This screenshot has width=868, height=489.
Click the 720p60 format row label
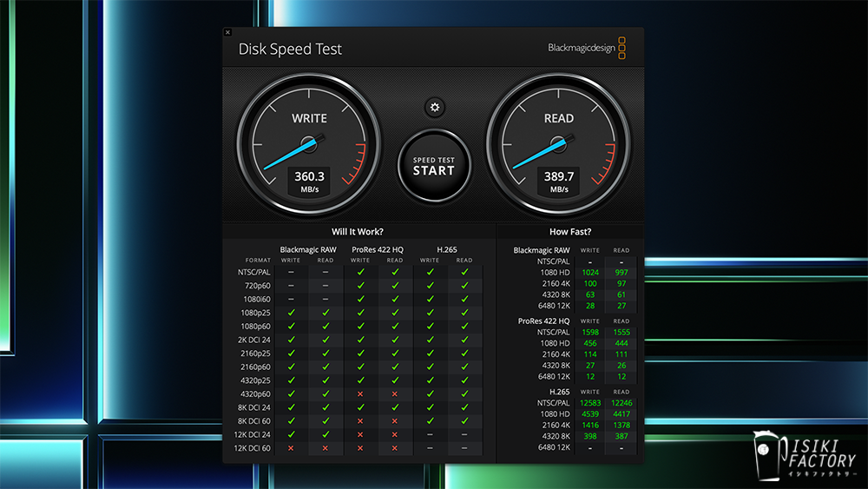258,286
